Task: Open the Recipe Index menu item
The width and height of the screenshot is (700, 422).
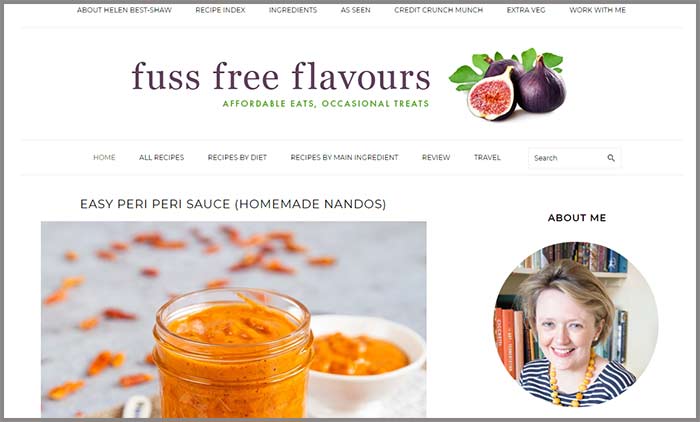Action: coord(220,10)
